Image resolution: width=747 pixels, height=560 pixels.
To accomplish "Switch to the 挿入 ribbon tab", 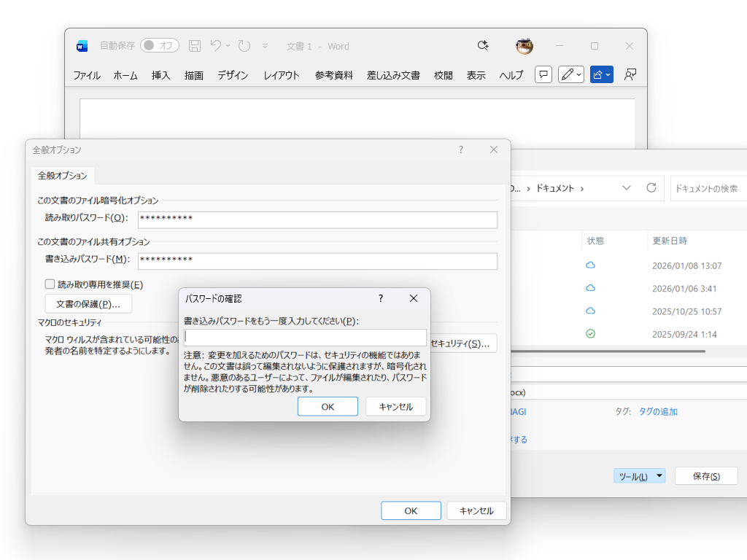I will [x=160, y=74].
